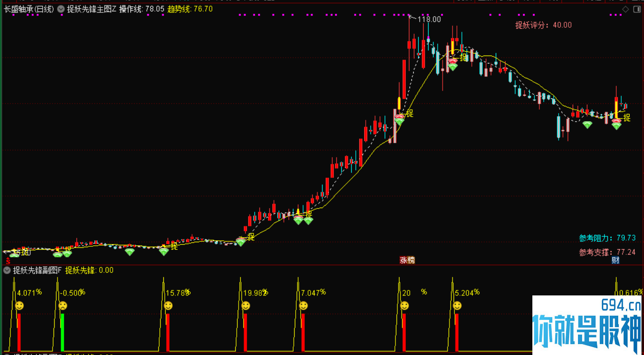
Task: Click the green diamond signal under the rightmost 捉
Action: pyautogui.click(x=616, y=126)
